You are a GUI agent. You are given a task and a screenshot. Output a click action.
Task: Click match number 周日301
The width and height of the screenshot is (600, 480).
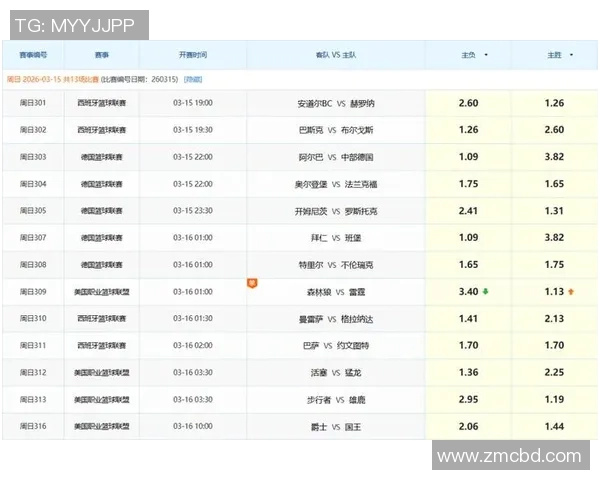(33, 103)
